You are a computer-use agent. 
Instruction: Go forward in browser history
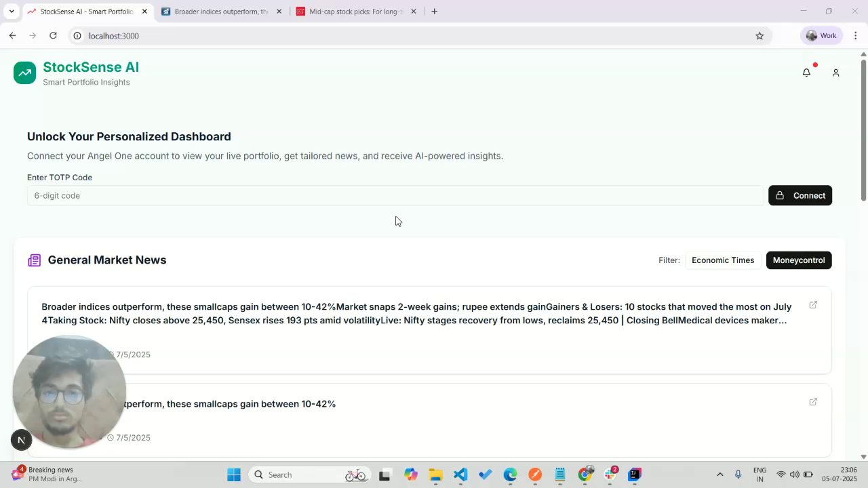[33, 35]
